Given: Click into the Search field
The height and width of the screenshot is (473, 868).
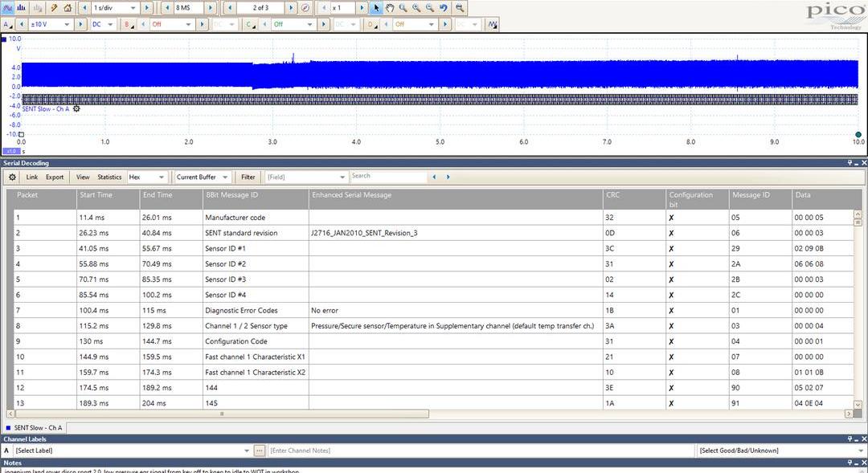Looking at the screenshot, I should pos(389,177).
